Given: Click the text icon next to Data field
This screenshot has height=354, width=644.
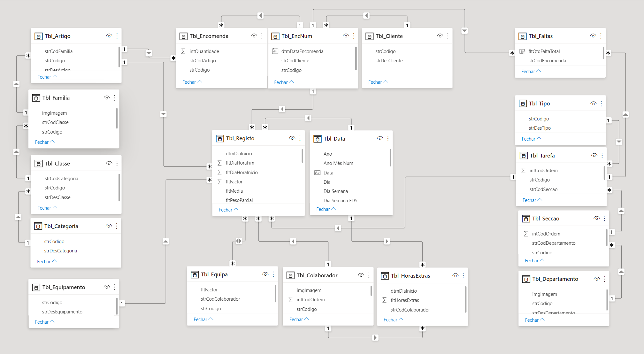Looking at the screenshot, I should pos(317,173).
